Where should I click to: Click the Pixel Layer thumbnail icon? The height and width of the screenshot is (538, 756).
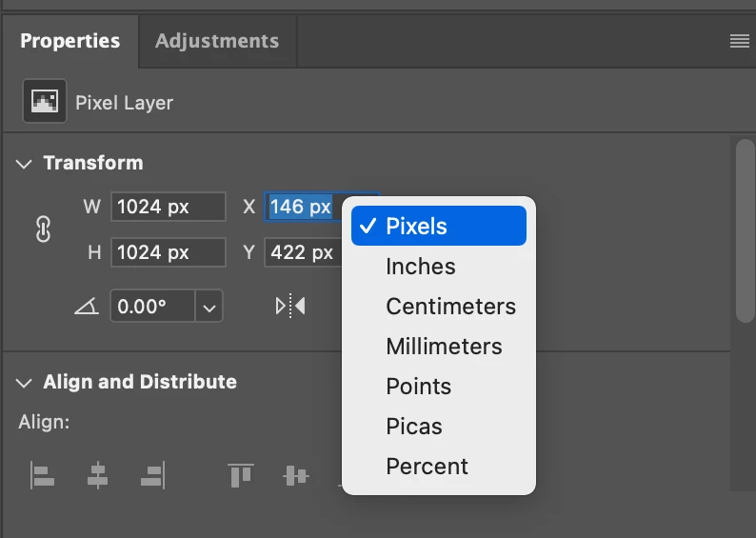point(45,101)
